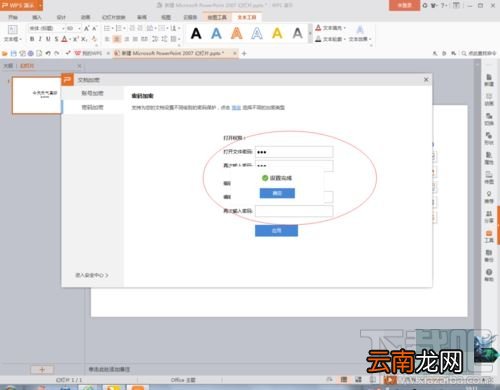Select the black solid A text style

pyautogui.click(x=196, y=33)
